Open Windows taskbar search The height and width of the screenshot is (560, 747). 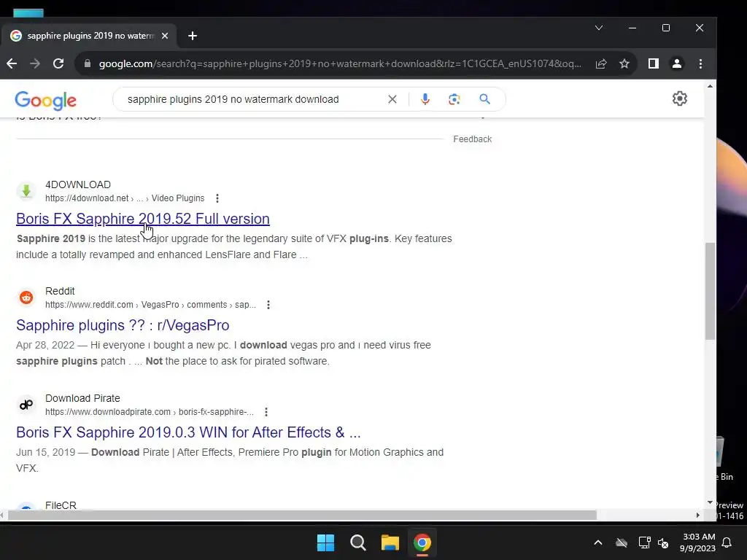pyautogui.click(x=357, y=542)
